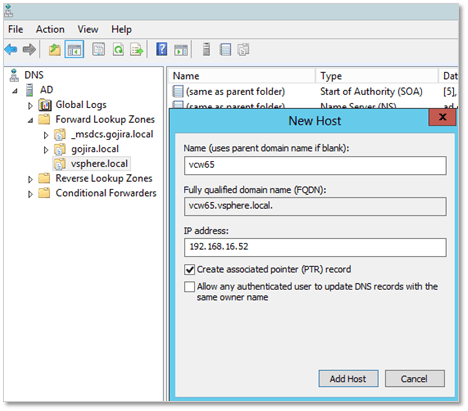The width and height of the screenshot is (468, 411).
Task: Click the Conditional Forwarders folder icon
Action: coord(44,193)
